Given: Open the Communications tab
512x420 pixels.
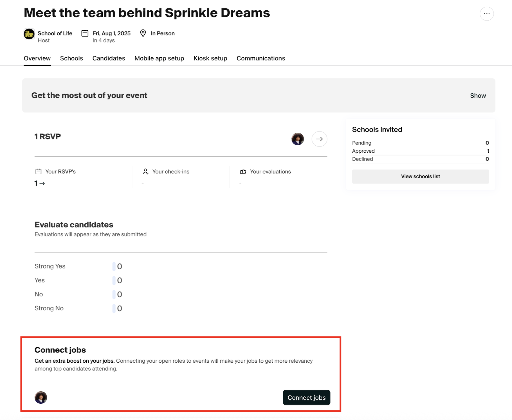Looking at the screenshot, I should [x=261, y=58].
